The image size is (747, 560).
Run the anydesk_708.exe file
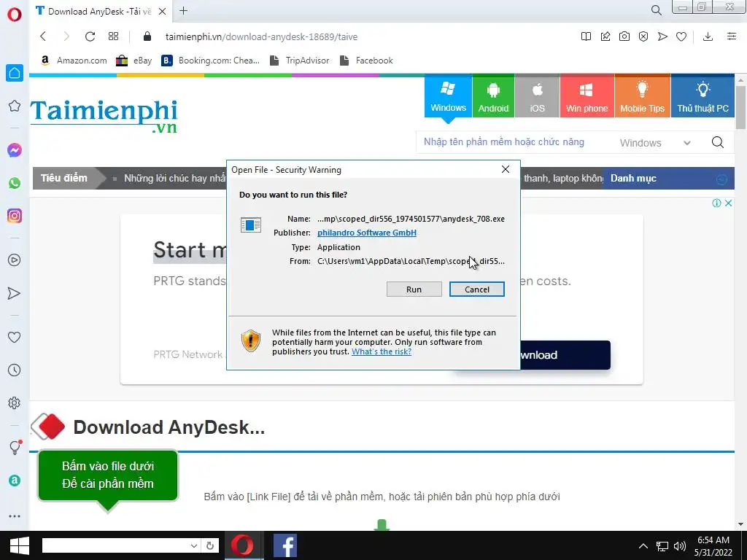[414, 289]
